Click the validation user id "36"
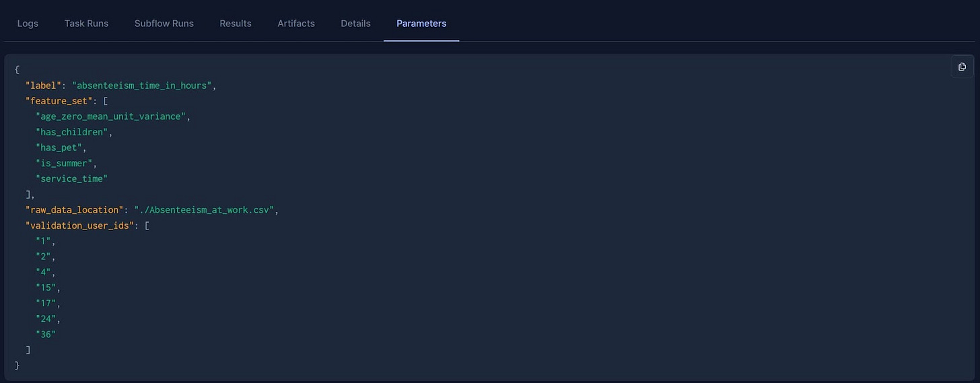980x383 pixels. coord(46,334)
